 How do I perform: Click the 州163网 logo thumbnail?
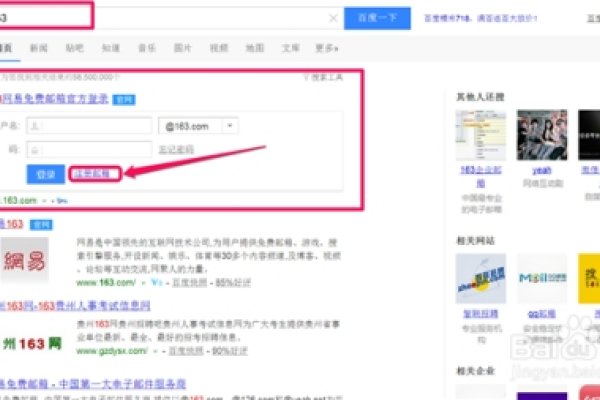32,343
